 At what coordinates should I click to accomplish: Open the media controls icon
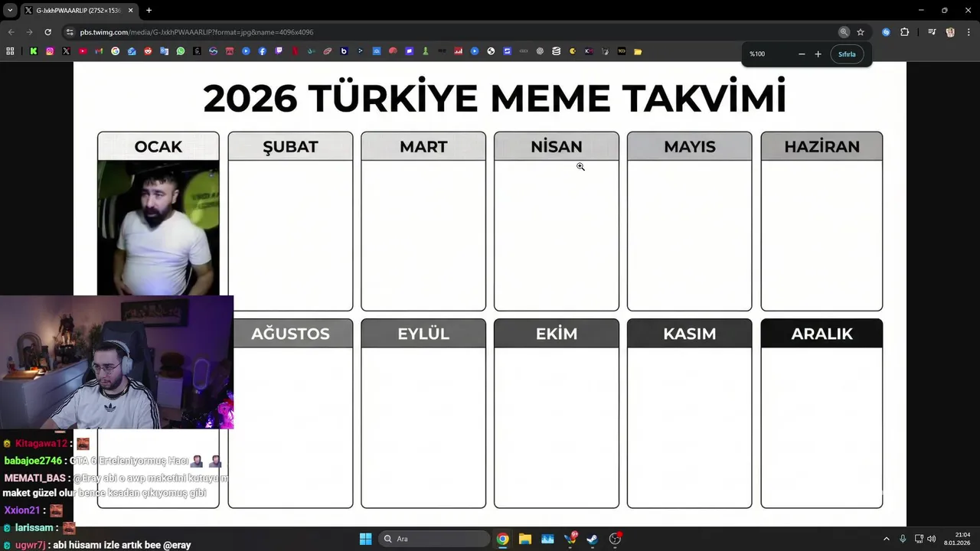point(932,32)
